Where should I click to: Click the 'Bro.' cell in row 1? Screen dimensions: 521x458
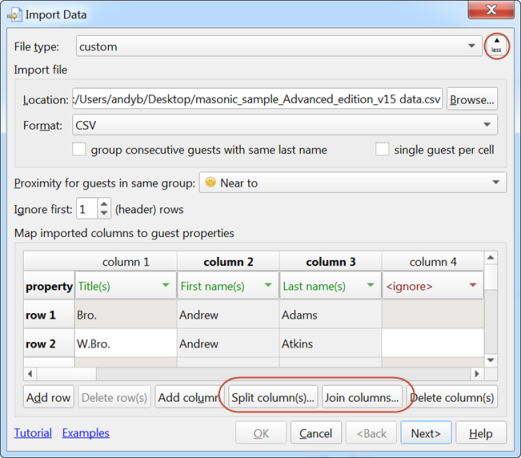coord(126,314)
